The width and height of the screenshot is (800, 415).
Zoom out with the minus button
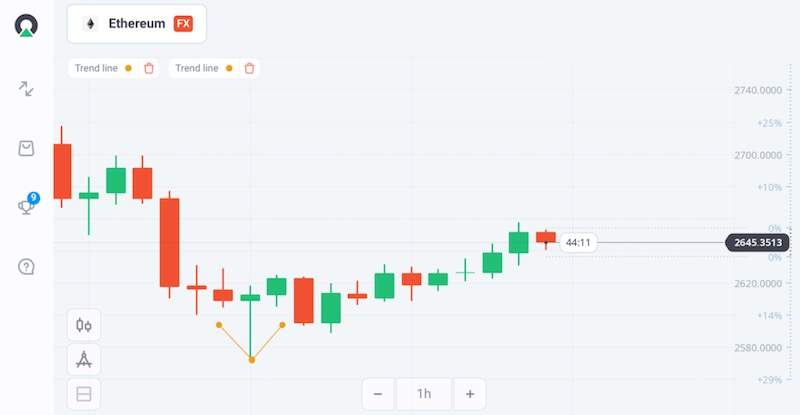[378, 394]
